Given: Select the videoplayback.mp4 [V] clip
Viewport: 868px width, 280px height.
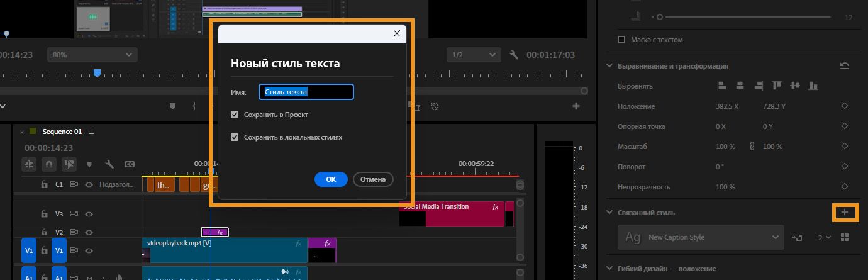Looking at the screenshot, I should pos(225,250).
